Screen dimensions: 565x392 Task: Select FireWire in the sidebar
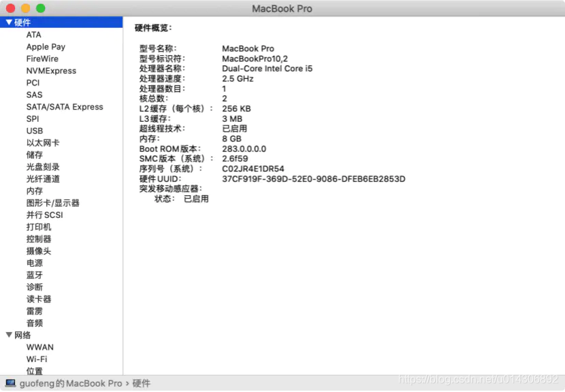click(x=42, y=59)
